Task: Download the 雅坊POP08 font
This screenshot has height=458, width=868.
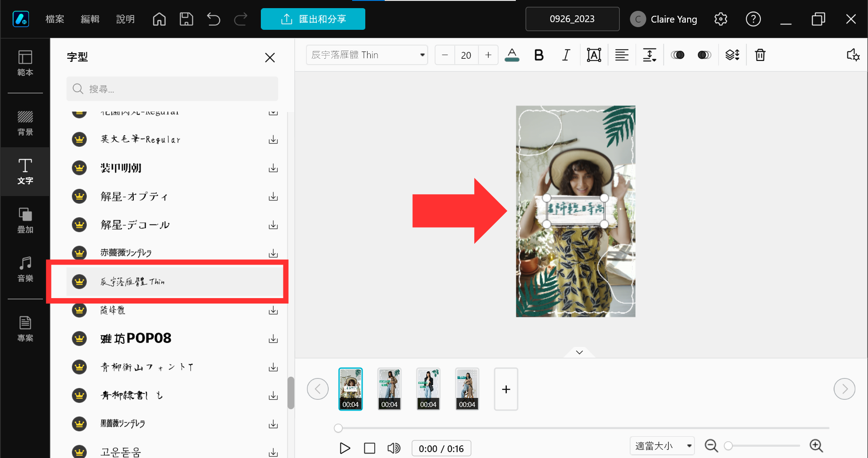Action: pos(273,339)
